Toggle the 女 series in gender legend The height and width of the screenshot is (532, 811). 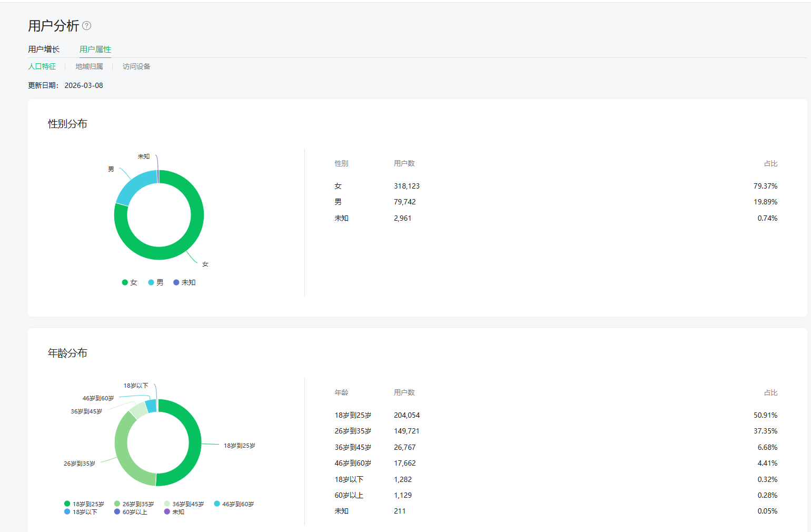(x=130, y=282)
